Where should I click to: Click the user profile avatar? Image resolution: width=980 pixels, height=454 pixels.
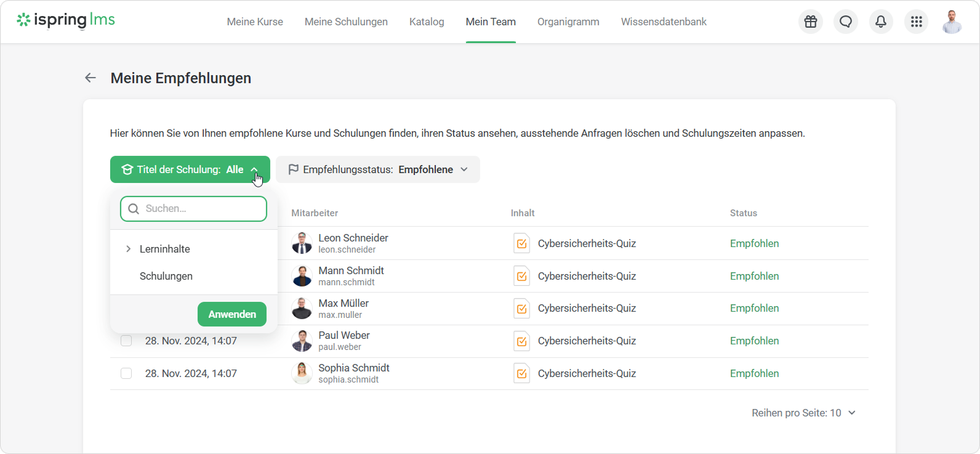coord(952,22)
